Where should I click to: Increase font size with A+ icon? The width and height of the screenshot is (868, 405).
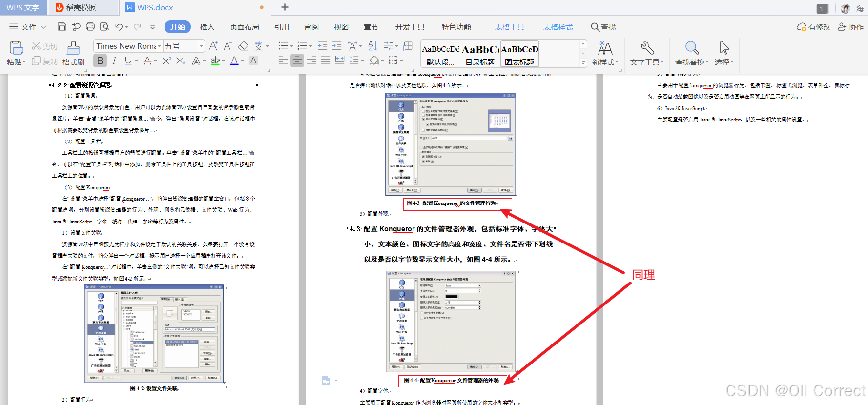click(213, 46)
